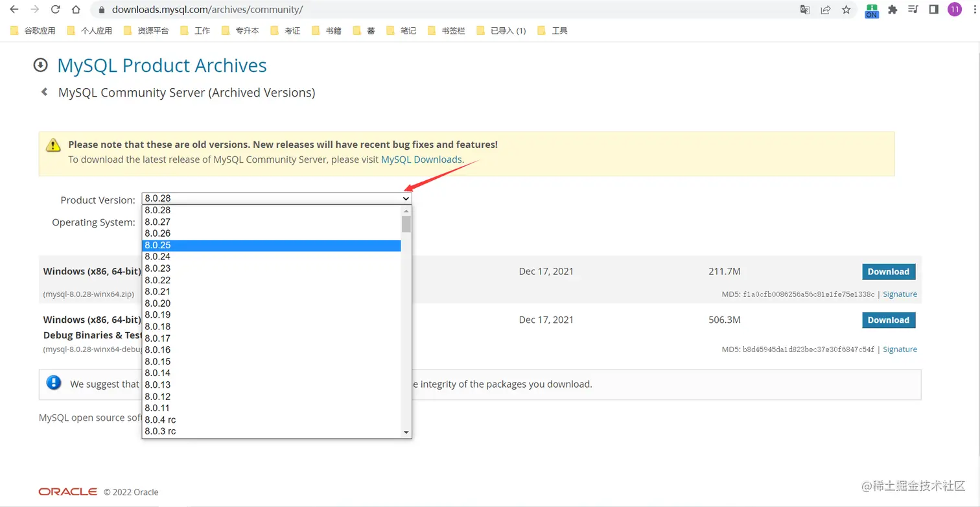Image resolution: width=980 pixels, height=507 pixels.
Task: Click the browser forward arrow
Action: [x=35, y=10]
